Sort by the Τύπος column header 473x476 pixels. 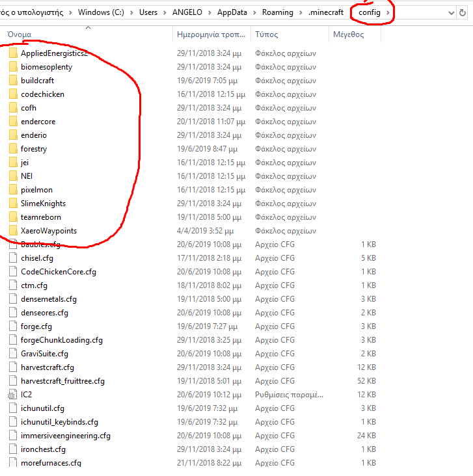click(267, 34)
